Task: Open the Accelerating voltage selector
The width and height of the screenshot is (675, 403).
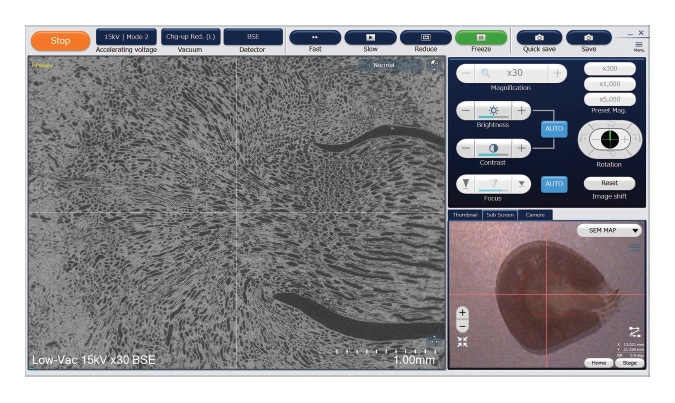Action: pyautogui.click(x=126, y=37)
